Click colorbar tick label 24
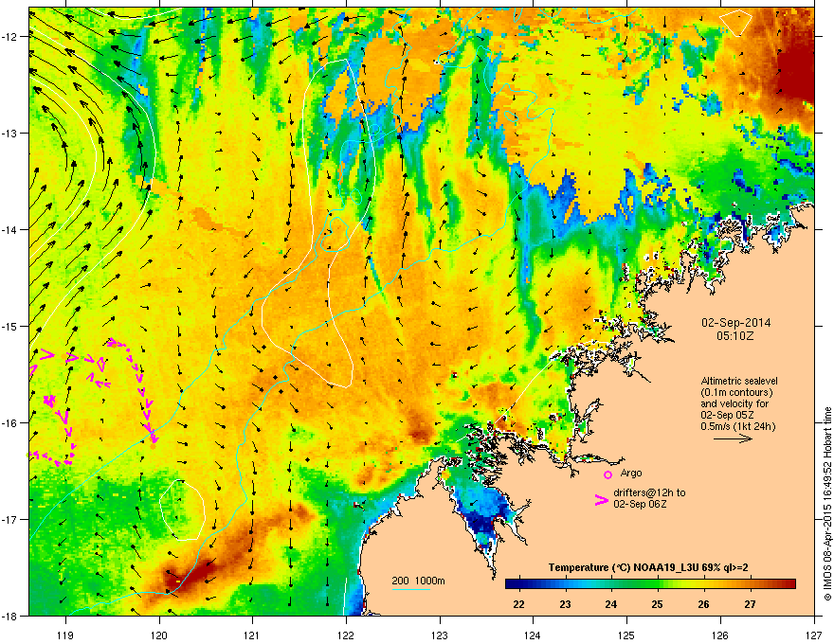The width and height of the screenshot is (834, 644). [611, 604]
